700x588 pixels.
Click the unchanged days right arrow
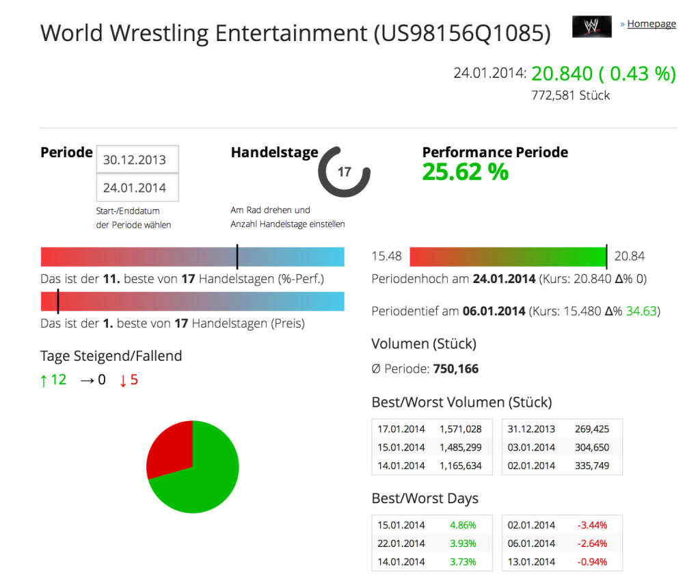click(x=86, y=380)
